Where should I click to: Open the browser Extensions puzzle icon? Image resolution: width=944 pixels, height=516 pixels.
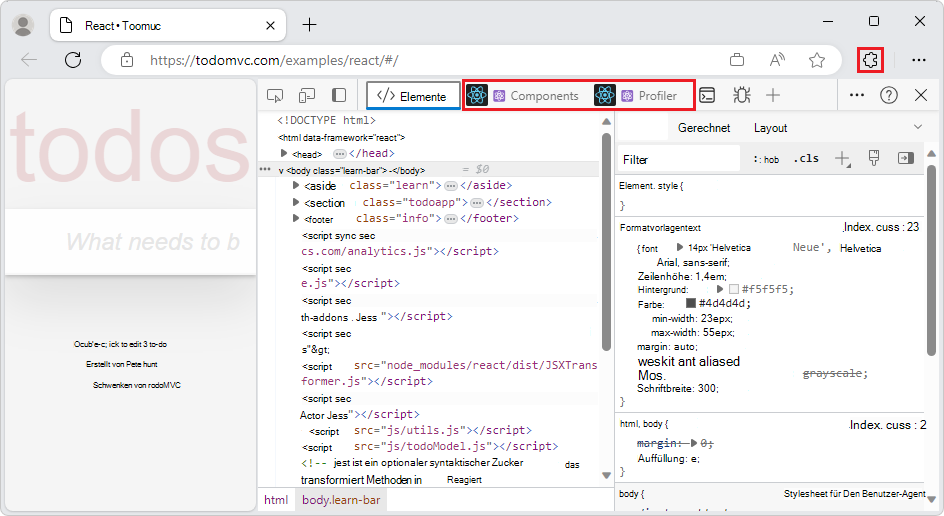pos(870,60)
